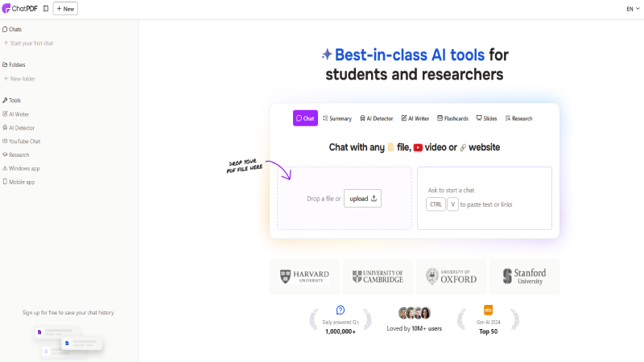Image resolution: width=644 pixels, height=362 pixels.
Task: Click the V key hint
Action: coord(452,204)
